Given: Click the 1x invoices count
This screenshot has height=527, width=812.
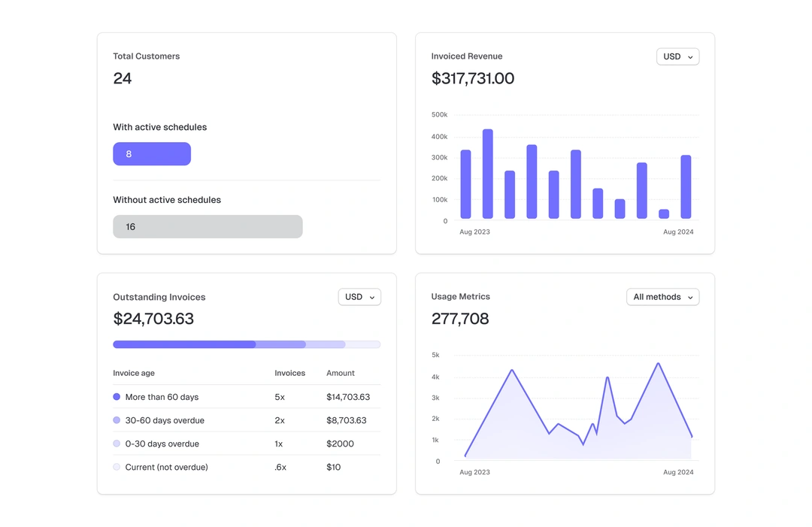Looking at the screenshot, I should [279, 444].
